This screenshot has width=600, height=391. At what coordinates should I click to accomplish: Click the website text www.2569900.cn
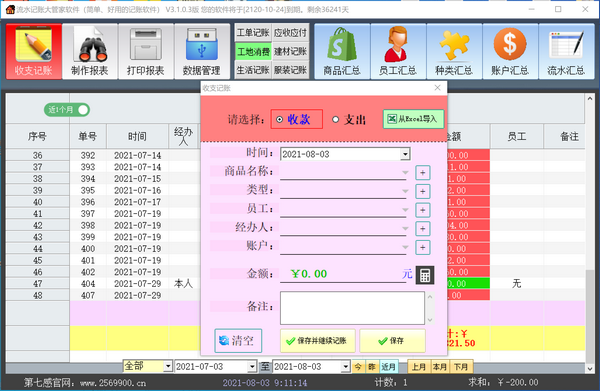click(112, 383)
